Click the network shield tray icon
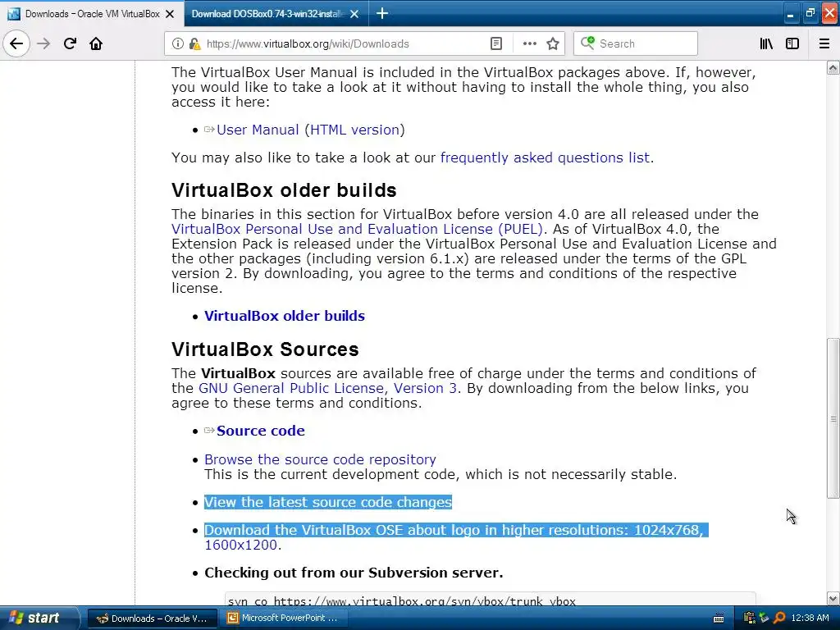840x630 pixels. (x=765, y=619)
